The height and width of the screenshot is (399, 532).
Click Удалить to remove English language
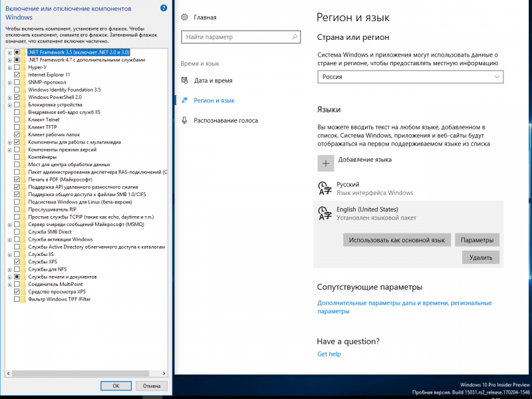480,257
